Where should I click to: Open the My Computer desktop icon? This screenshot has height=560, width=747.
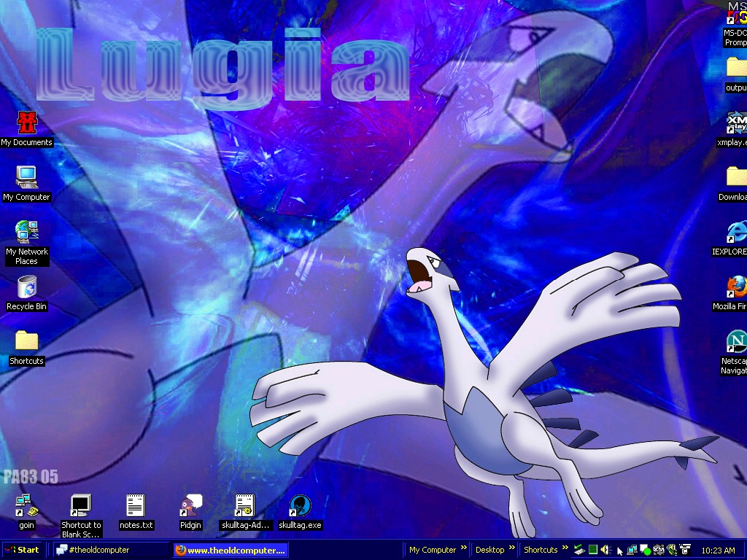click(x=26, y=177)
